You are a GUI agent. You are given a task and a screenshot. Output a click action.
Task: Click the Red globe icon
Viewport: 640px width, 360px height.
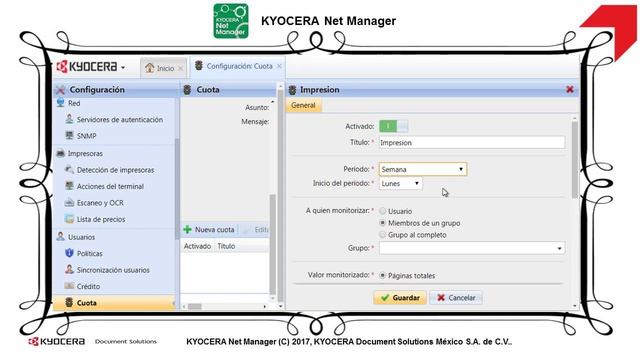60,102
